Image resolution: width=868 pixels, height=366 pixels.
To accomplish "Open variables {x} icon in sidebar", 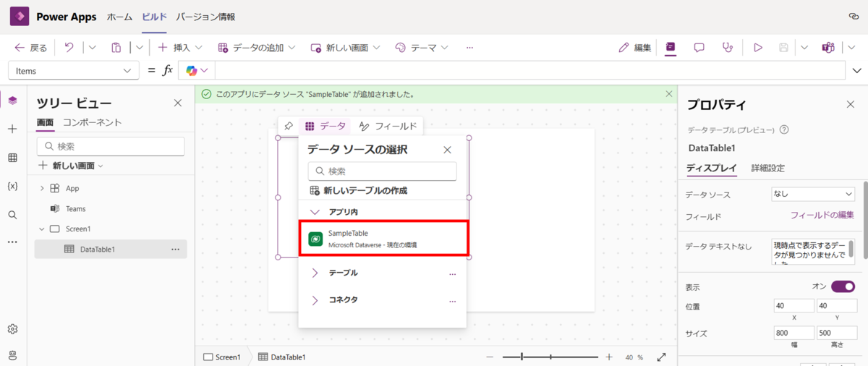I will 12,186.
